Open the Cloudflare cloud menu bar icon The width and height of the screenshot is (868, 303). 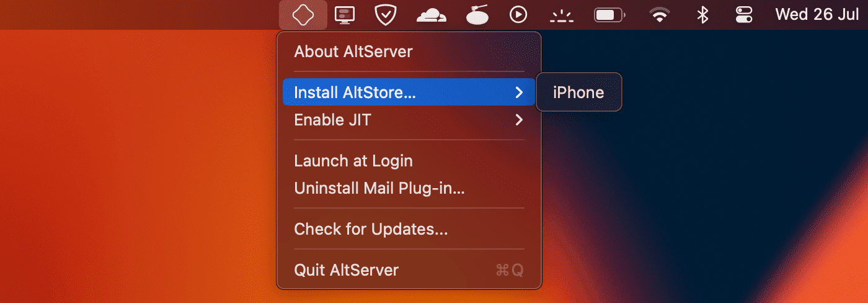432,14
